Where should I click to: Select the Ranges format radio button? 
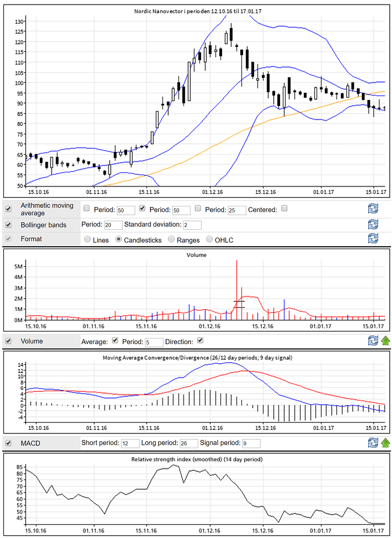click(172, 239)
